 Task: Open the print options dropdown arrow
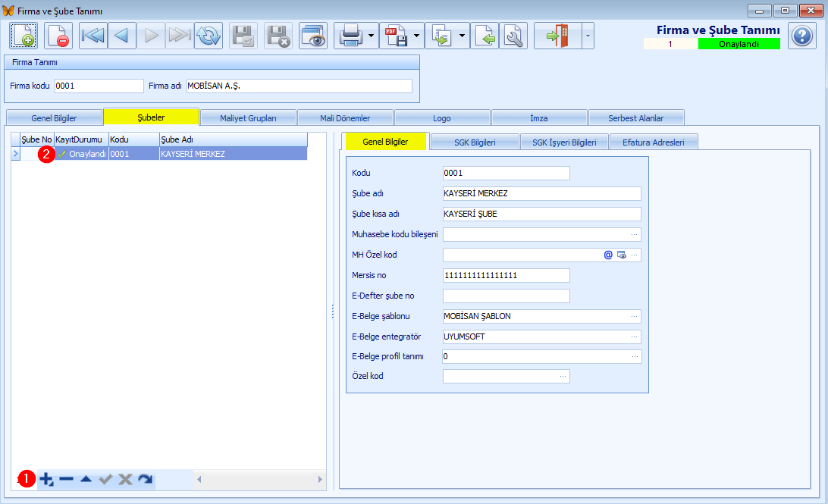(x=372, y=36)
